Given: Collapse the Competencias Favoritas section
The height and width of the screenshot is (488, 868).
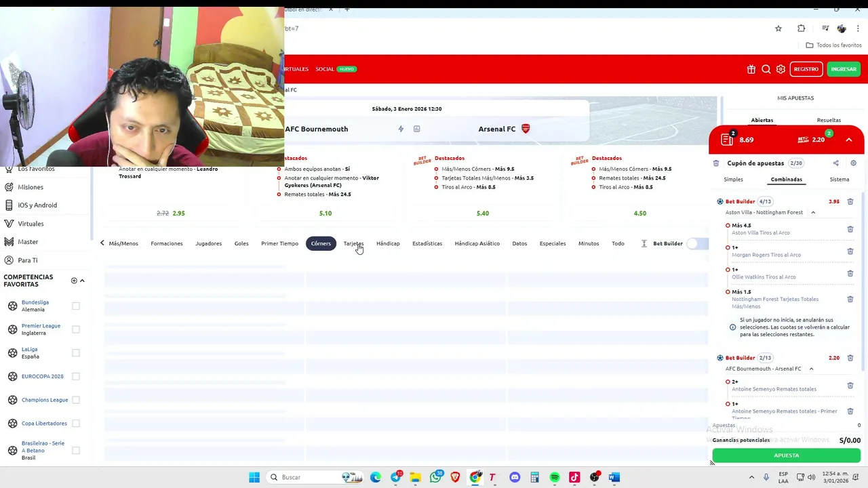Looking at the screenshot, I should click(x=82, y=281).
